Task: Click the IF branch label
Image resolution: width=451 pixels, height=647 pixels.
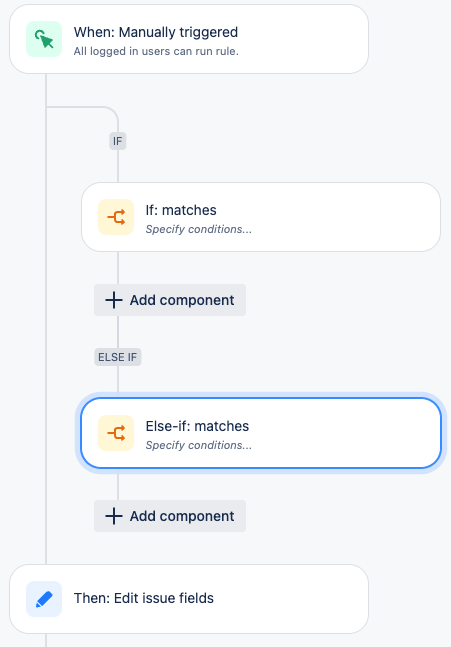Action: coord(118,141)
